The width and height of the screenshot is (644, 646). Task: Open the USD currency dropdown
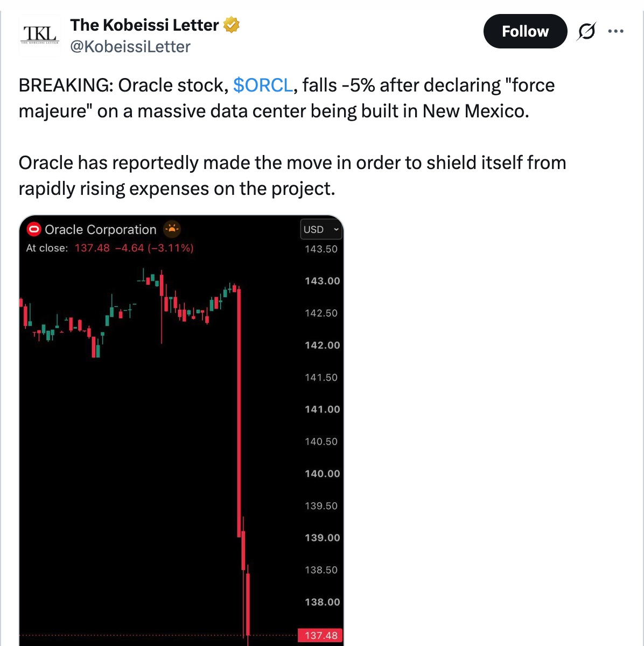(321, 229)
